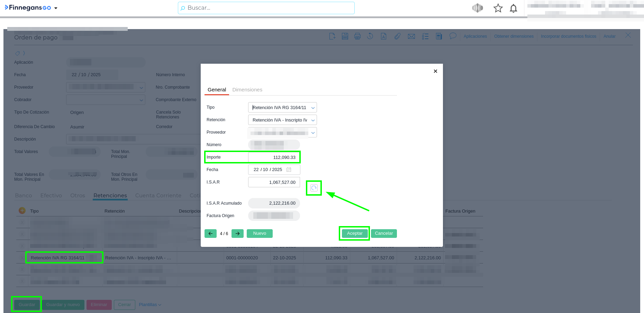
Task: Click the Buscar search box
Action: tap(266, 8)
